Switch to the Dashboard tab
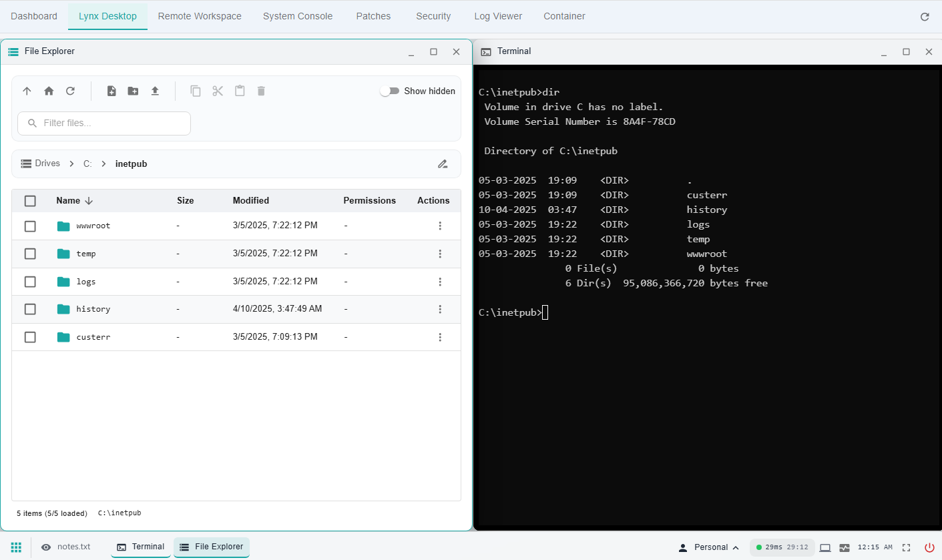The height and width of the screenshot is (560, 942). (34, 16)
